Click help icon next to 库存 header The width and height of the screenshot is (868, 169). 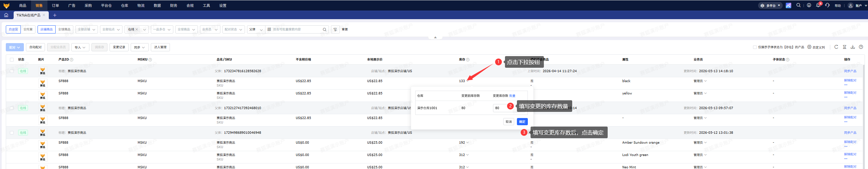coord(468,60)
